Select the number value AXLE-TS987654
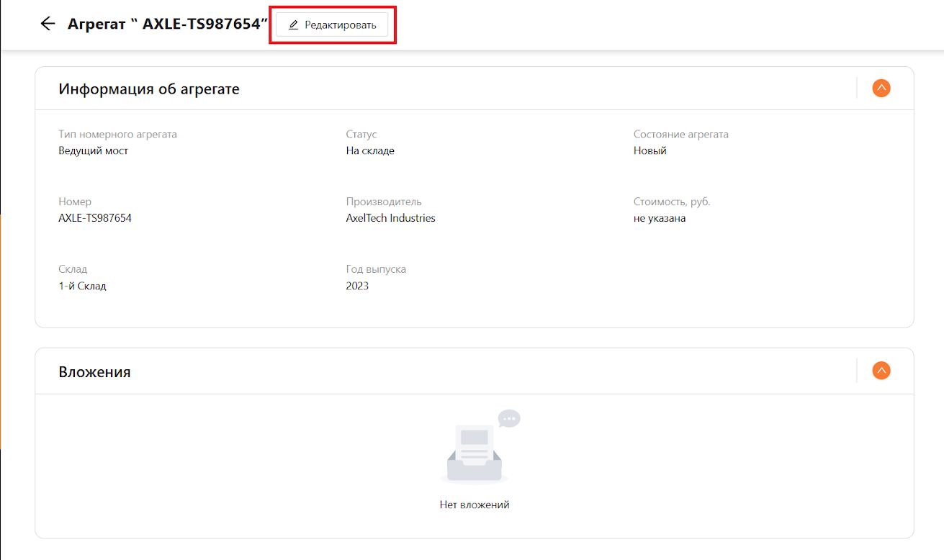The width and height of the screenshot is (944, 560). 95,218
